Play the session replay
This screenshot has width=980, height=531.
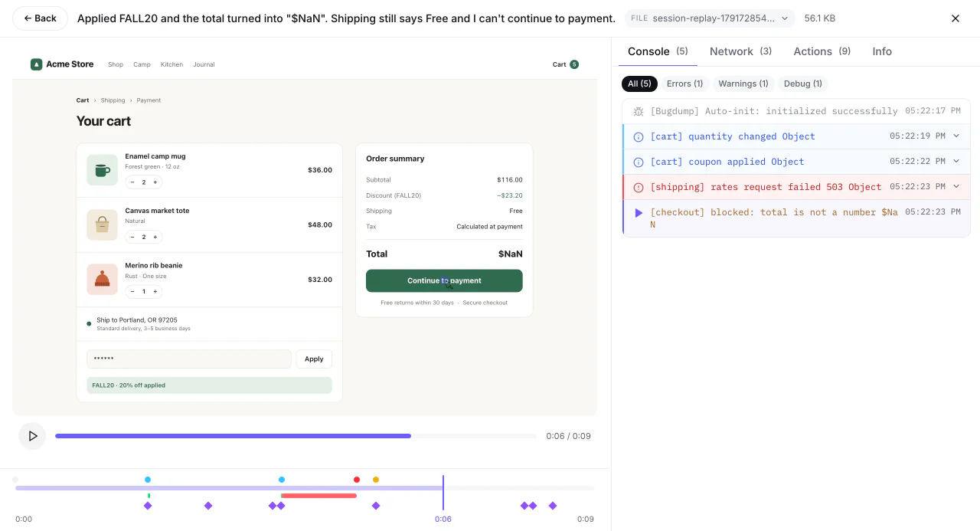(x=32, y=436)
